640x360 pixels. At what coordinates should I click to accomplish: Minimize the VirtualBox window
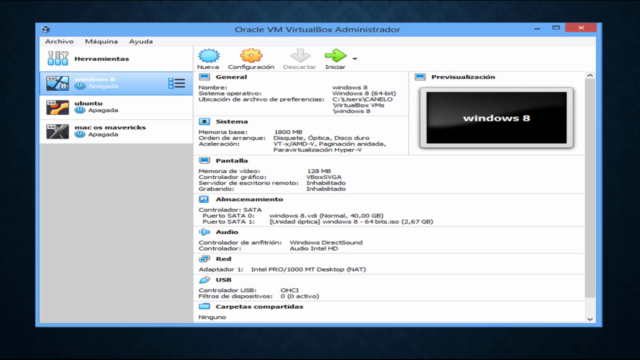point(537,28)
